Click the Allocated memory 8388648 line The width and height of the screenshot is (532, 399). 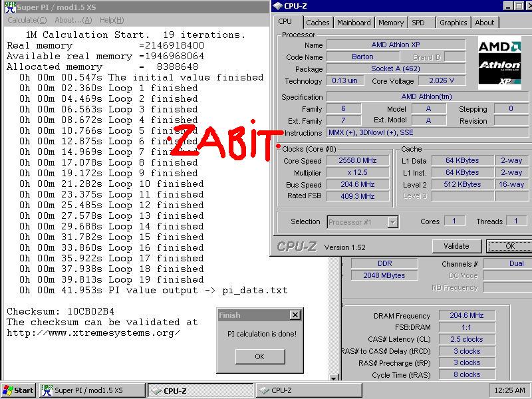coord(102,67)
